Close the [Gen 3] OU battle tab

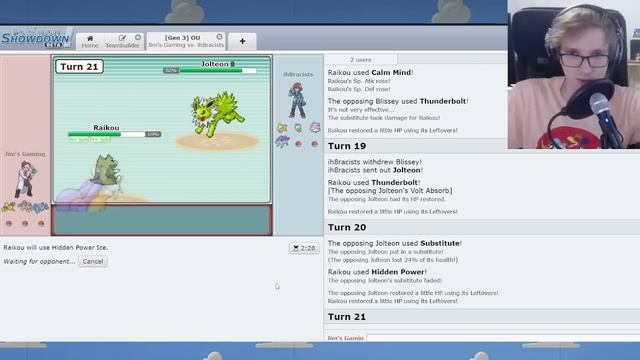click(x=219, y=37)
